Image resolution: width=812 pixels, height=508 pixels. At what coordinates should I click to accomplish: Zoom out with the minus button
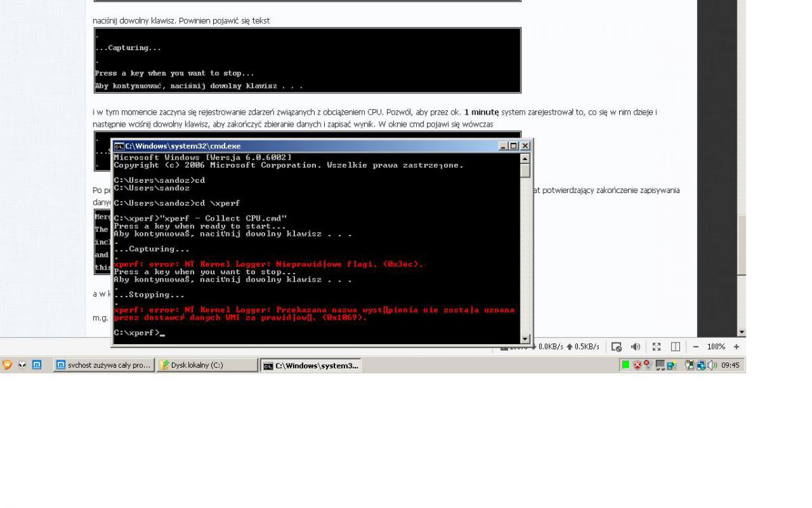pos(696,347)
